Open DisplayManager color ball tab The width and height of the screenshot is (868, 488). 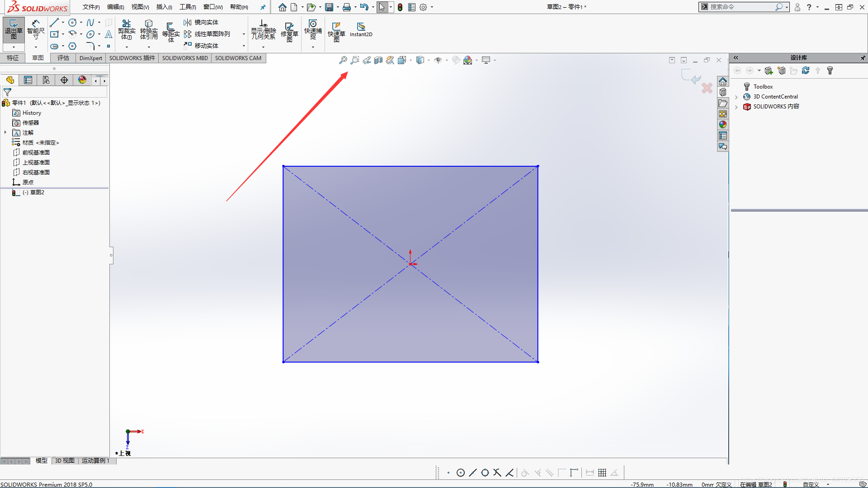click(82, 80)
